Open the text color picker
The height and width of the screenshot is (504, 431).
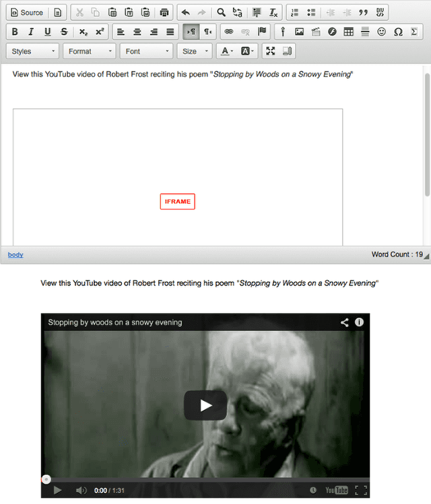tap(227, 51)
